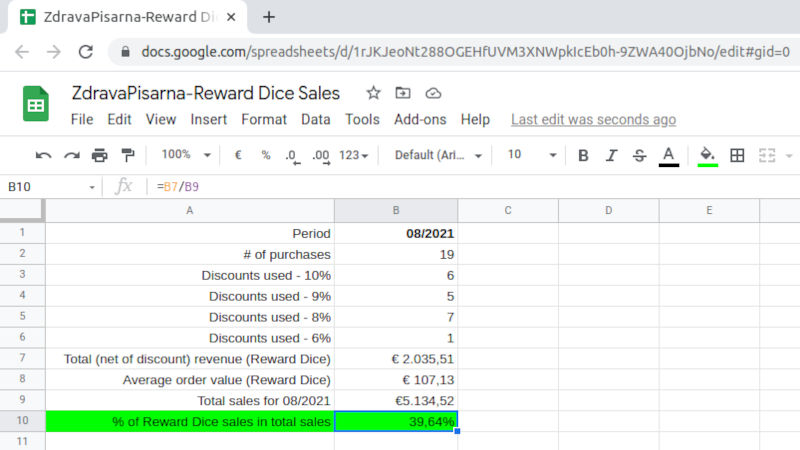Star this spreadsheet document

(373, 93)
